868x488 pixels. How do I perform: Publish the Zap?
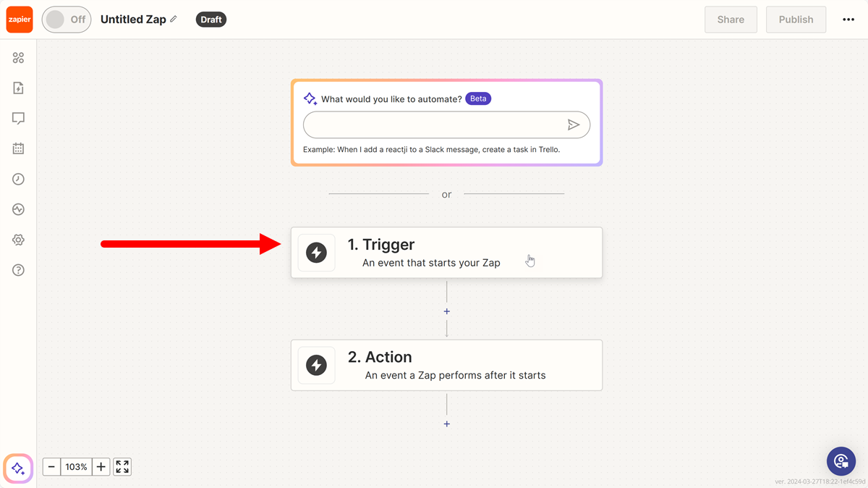tap(796, 20)
